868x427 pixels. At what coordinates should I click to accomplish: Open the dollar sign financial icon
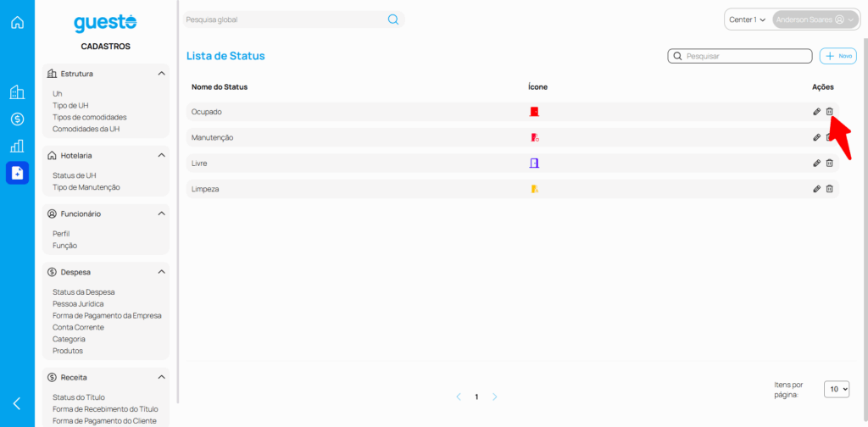17,119
